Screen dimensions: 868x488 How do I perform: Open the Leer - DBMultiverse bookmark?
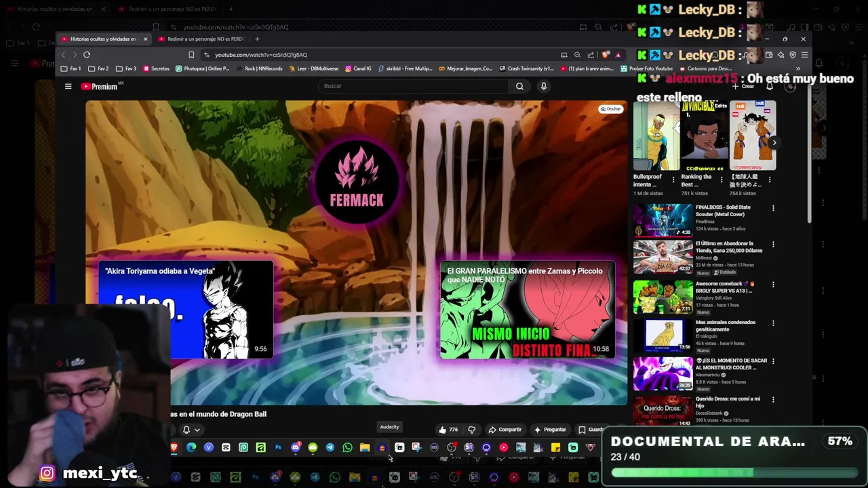pos(313,68)
